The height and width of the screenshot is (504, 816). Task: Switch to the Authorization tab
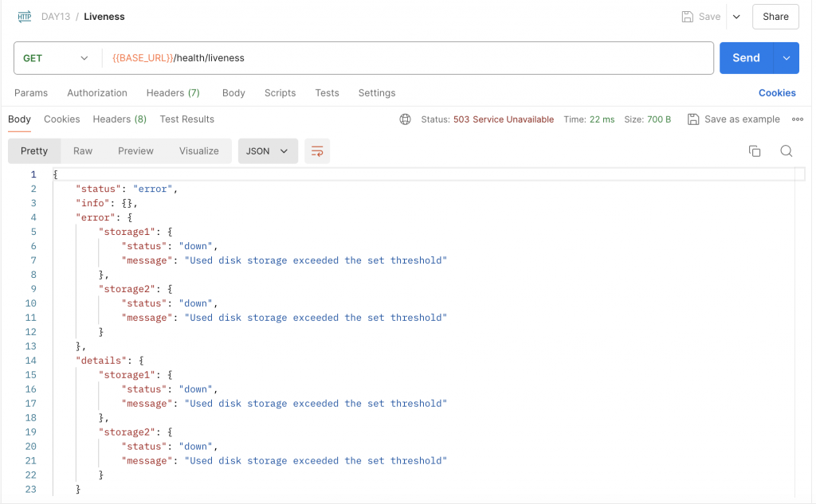[x=96, y=92]
